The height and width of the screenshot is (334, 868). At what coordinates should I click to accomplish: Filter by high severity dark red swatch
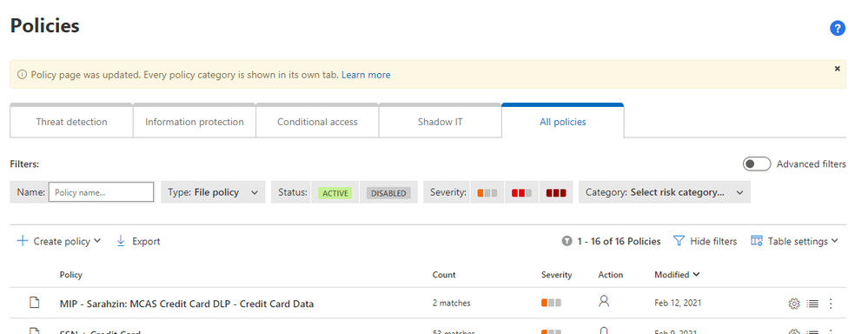coord(556,193)
